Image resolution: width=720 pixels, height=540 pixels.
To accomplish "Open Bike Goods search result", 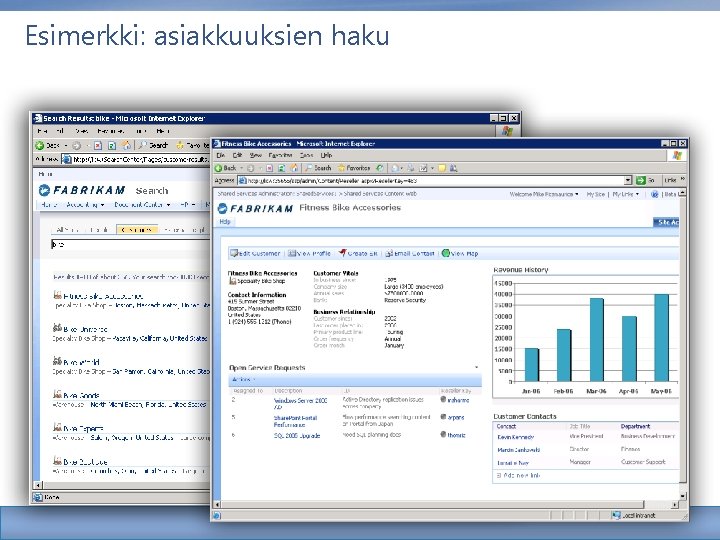I will click(x=81, y=395).
